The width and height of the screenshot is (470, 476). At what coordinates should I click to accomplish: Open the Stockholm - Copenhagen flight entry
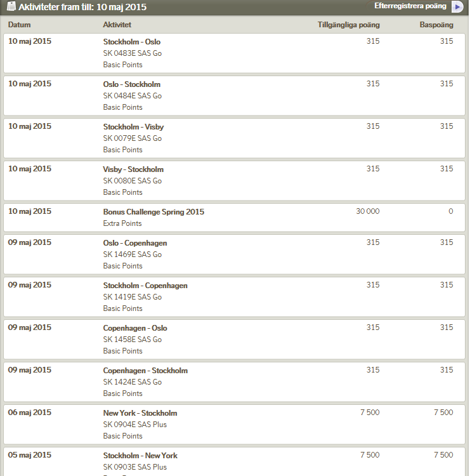coord(145,286)
